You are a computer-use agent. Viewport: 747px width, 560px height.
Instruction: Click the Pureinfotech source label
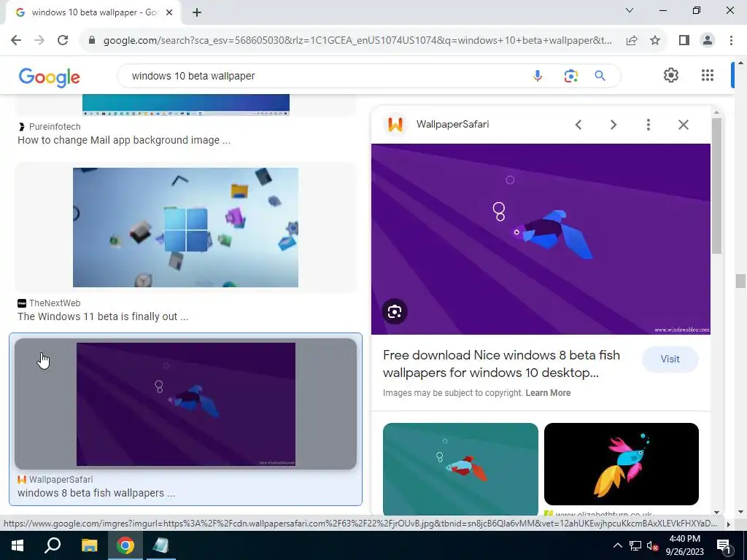(55, 127)
